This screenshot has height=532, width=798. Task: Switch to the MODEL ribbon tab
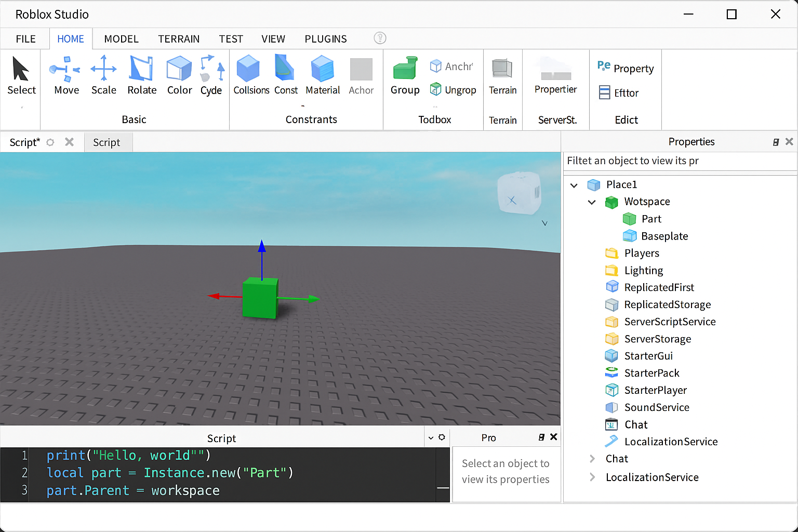tap(121, 39)
